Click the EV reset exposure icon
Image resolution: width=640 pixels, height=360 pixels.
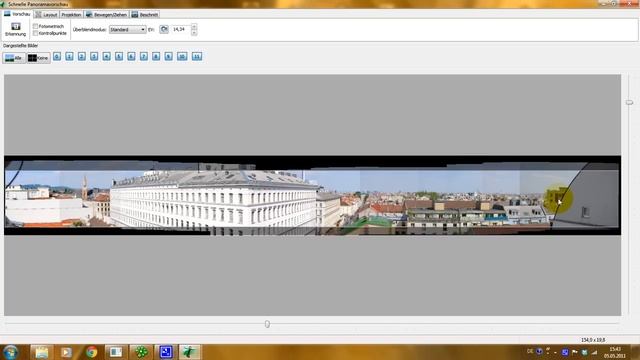(x=164, y=29)
